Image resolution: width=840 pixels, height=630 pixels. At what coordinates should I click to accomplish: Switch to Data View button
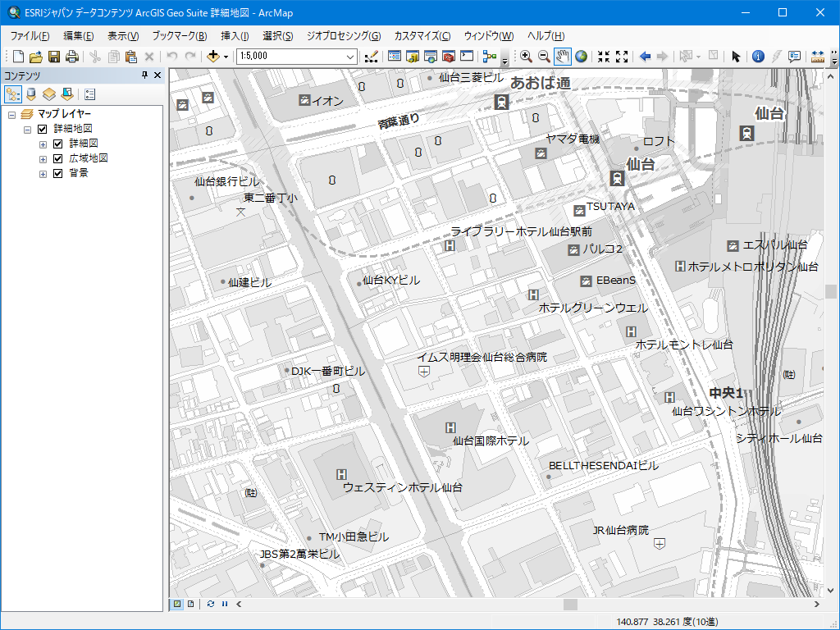point(176,604)
